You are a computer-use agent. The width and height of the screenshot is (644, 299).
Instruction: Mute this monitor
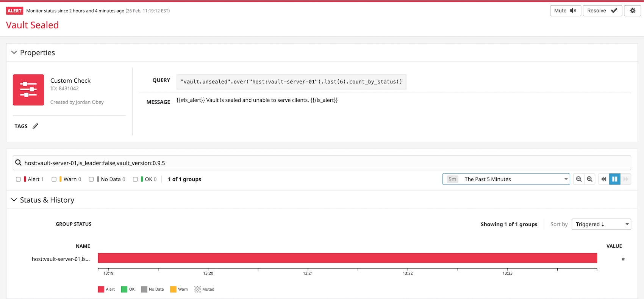click(x=565, y=11)
